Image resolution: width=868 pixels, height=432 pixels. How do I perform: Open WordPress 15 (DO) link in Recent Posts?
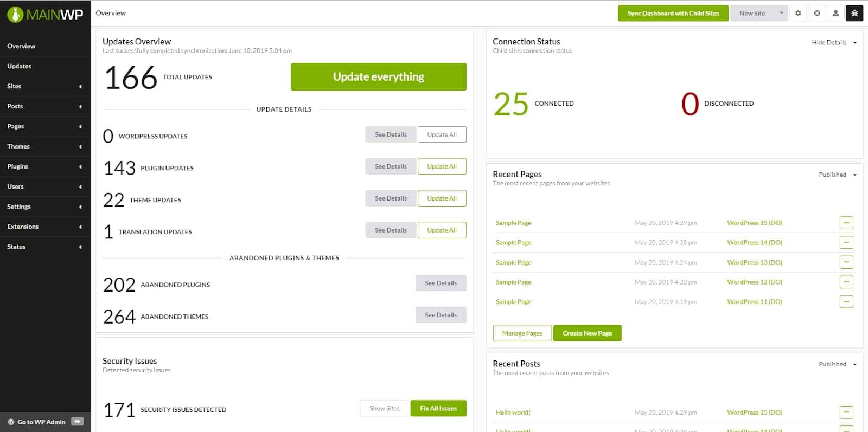pos(755,412)
